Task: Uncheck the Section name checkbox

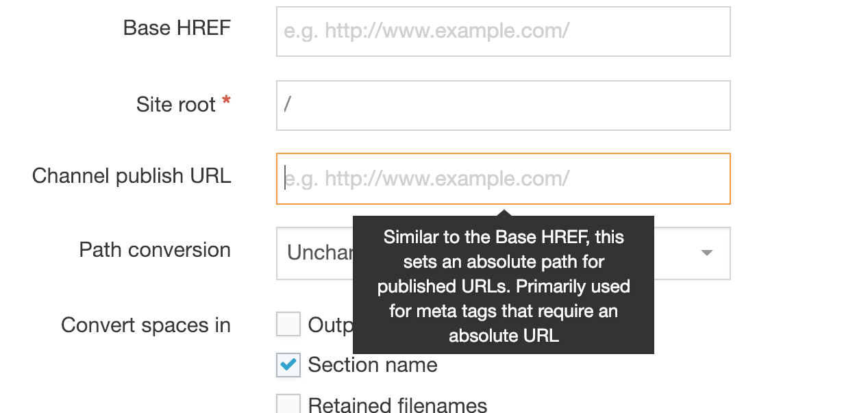Action: (288, 365)
